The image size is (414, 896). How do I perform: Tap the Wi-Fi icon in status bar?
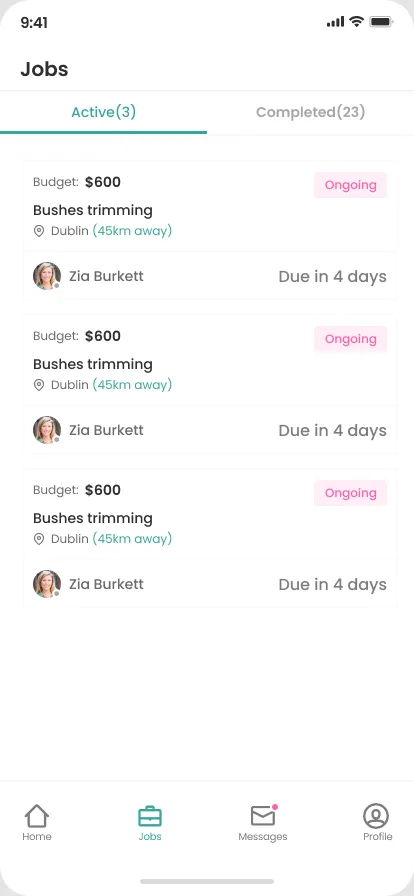coord(357,22)
